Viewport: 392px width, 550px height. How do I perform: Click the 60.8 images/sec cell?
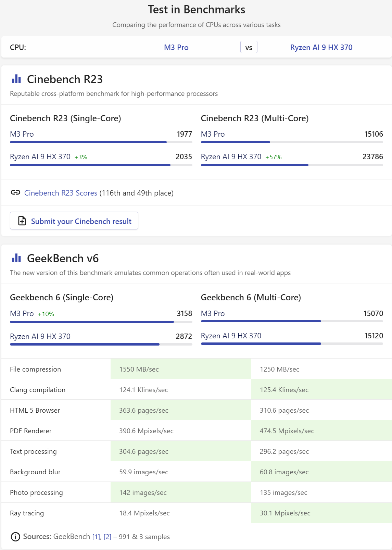321,472
